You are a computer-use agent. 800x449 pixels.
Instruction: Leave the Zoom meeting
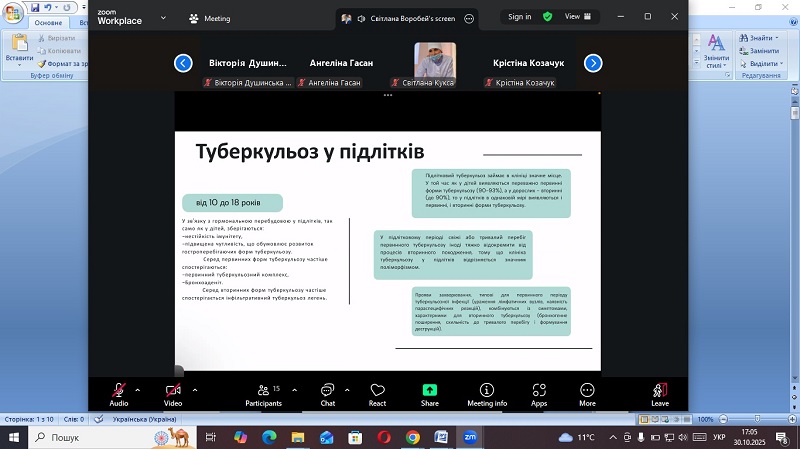click(x=660, y=393)
